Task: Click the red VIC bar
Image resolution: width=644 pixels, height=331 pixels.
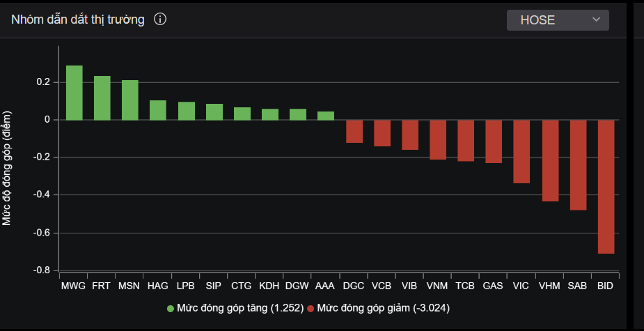Action: pyautogui.click(x=521, y=152)
